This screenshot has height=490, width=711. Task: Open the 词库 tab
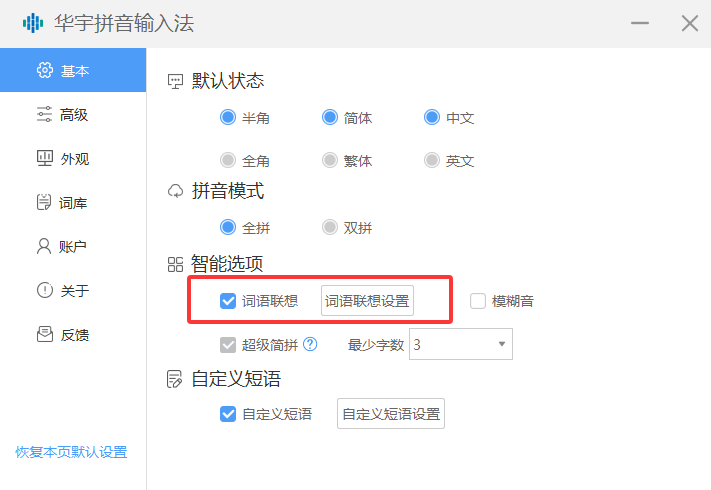pos(73,203)
